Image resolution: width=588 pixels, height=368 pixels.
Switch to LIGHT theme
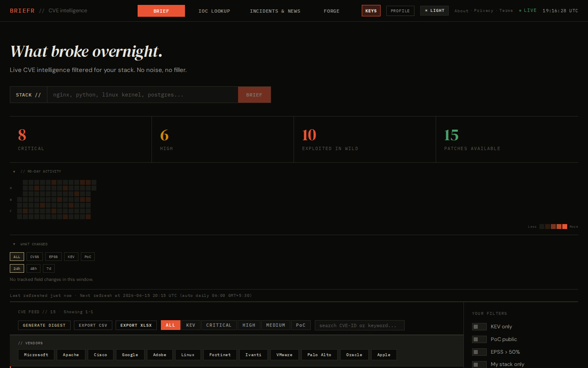click(x=434, y=11)
